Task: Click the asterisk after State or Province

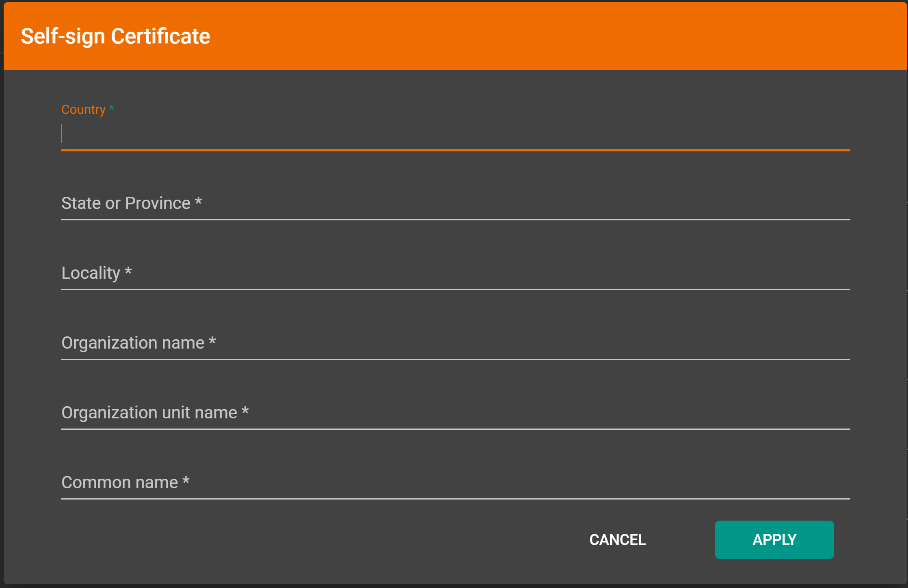Action: [x=199, y=201]
